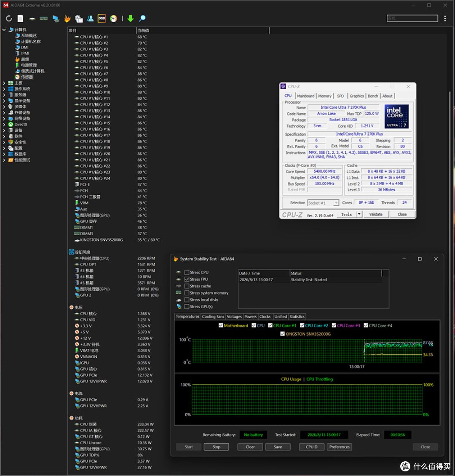Uncheck the Stress FPU checkbox
This screenshot has height=476, width=455.
tap(187, 279)
